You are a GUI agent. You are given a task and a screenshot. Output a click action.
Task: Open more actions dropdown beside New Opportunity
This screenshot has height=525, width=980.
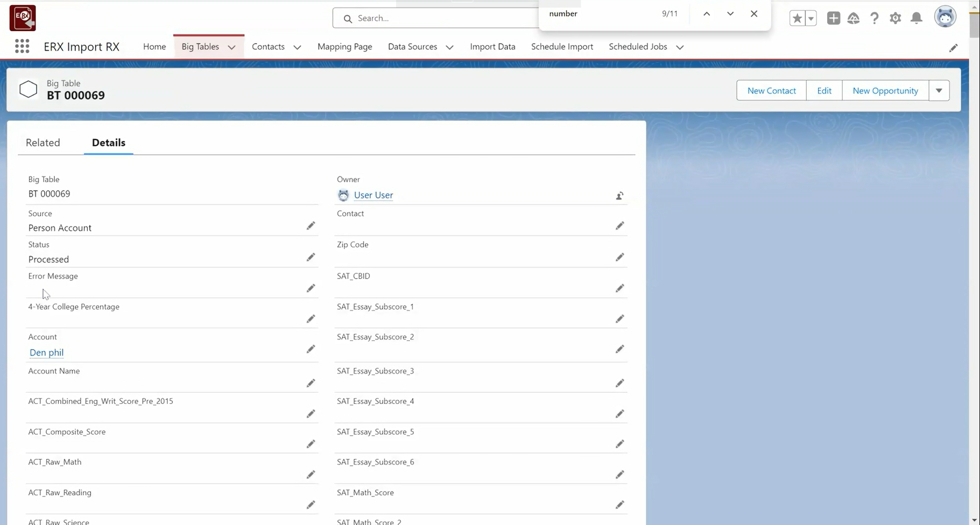point(939,90)
